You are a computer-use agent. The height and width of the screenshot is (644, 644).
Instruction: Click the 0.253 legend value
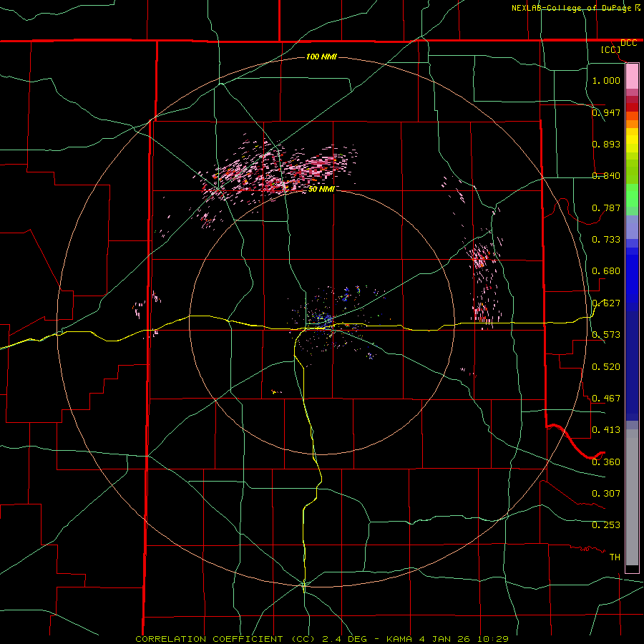point(606,525)
